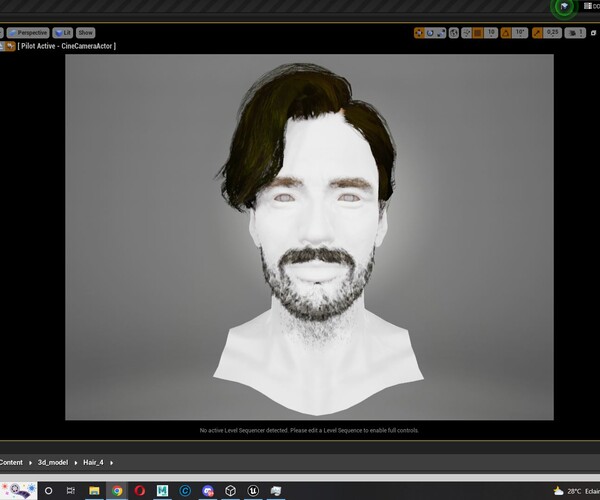
Task: Click the No active Level Sequencer message
Action: pos(309,430)
